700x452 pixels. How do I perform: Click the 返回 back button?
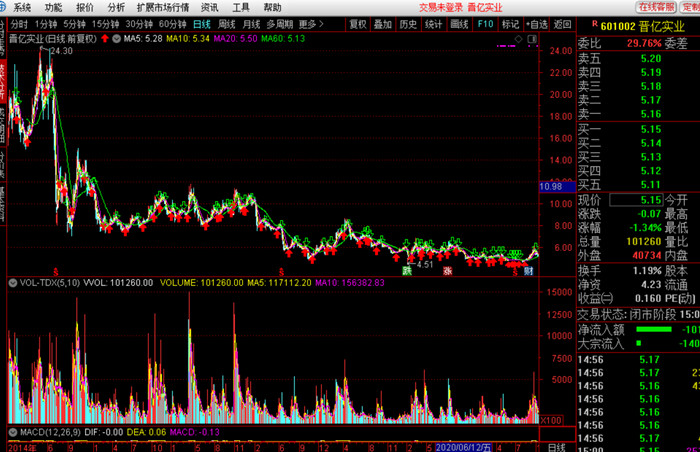[x=562, y=24]
